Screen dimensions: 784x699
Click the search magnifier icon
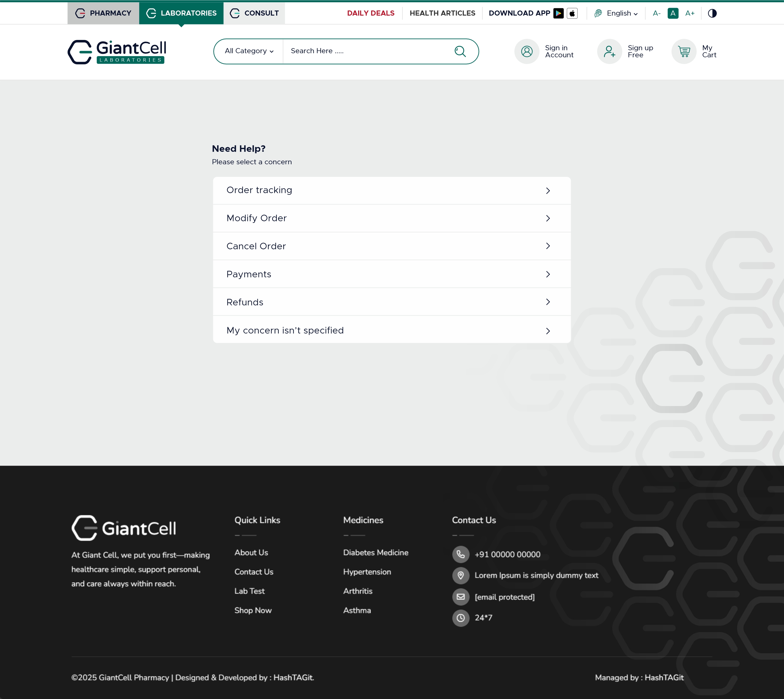(x=460, y=51)
